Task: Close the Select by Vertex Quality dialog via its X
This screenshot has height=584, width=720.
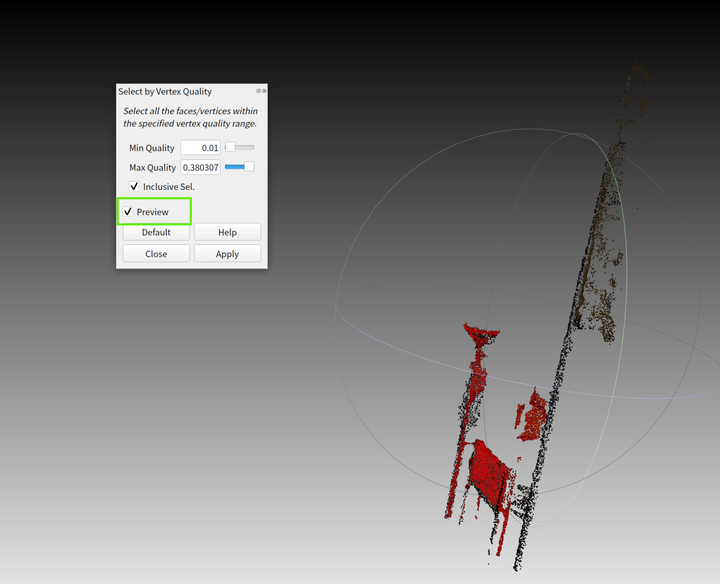Action: (x=264, y=91)
